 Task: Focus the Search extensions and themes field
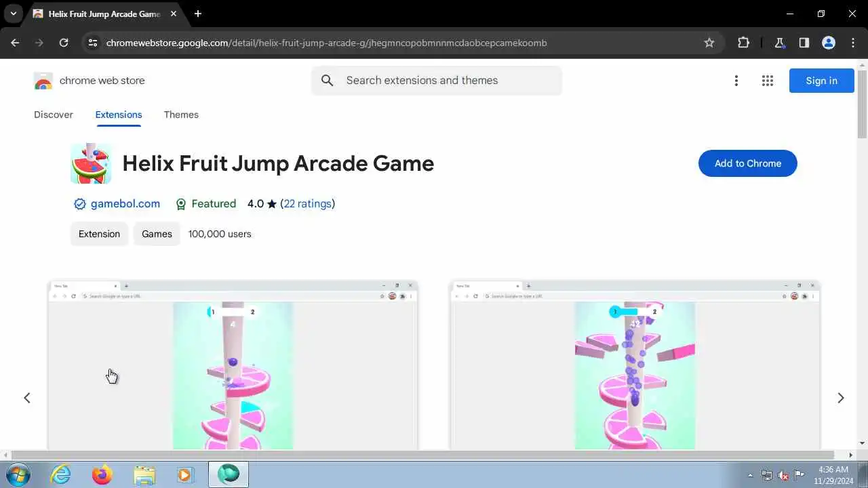(x=437, y=81)
